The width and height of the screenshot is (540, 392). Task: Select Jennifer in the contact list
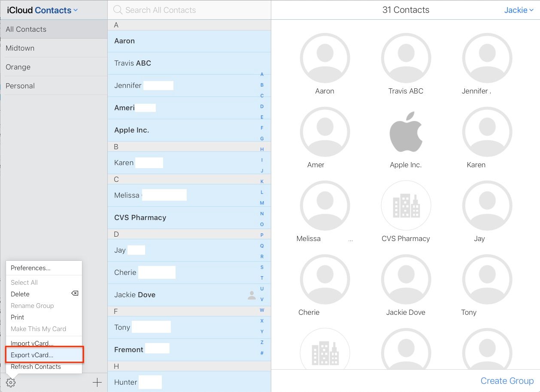[x=189, y=86]
